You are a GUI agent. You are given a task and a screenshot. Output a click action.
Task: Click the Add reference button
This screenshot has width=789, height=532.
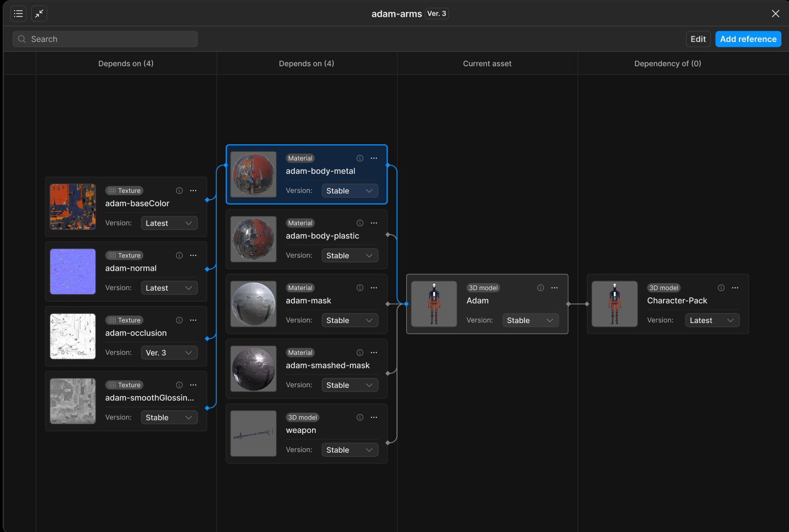748,39
